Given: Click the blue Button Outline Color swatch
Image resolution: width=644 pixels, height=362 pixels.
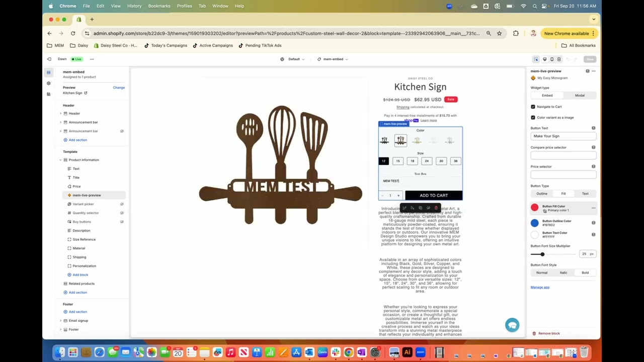Looking at the screenshot, I should 535,223.
